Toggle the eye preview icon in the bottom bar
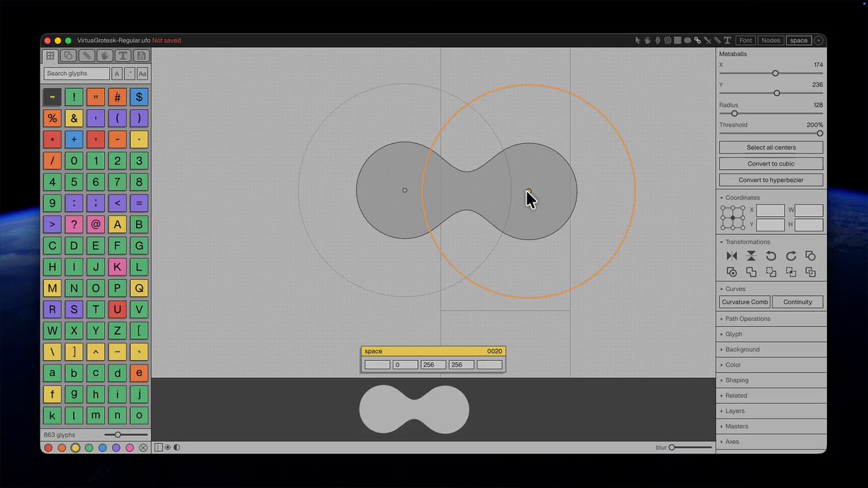This screenshot has width=868, height=488. coord(168,448)
